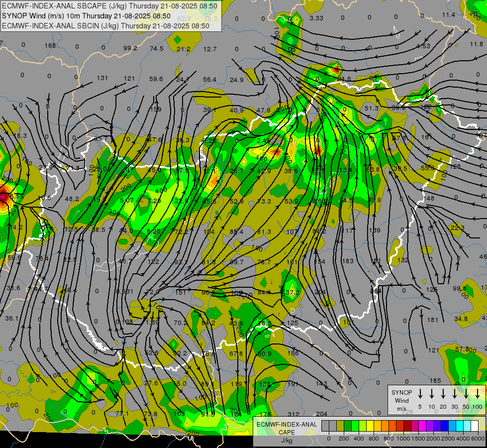Image resolution: width=487 pixels, height=448 pixels.
Task: Click the SBCIN title line in header
Action: [x=105, y=26]
